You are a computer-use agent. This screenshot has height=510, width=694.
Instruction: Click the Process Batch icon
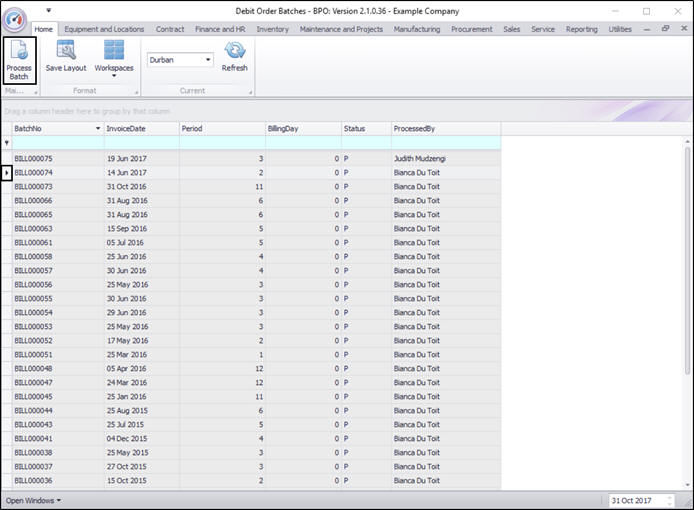point(19,52)
